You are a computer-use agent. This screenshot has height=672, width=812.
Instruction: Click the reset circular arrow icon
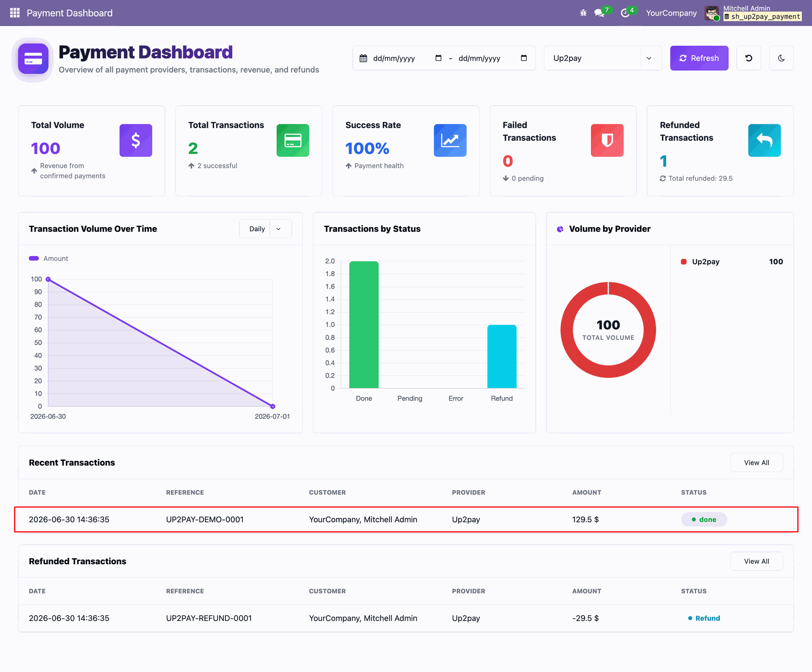(x=749, y=58)
